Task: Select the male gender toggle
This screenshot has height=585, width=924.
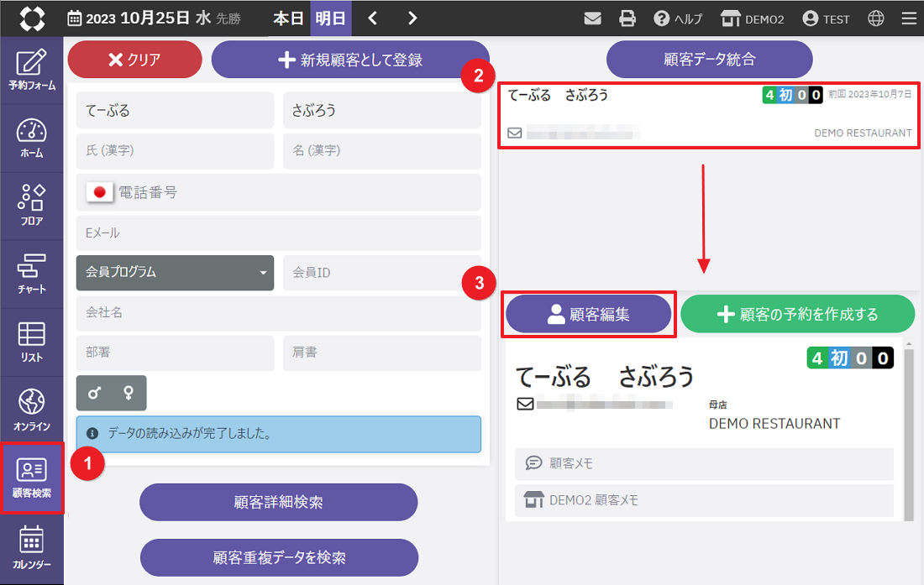Action: pyautogui.click(x=94, y=393)
